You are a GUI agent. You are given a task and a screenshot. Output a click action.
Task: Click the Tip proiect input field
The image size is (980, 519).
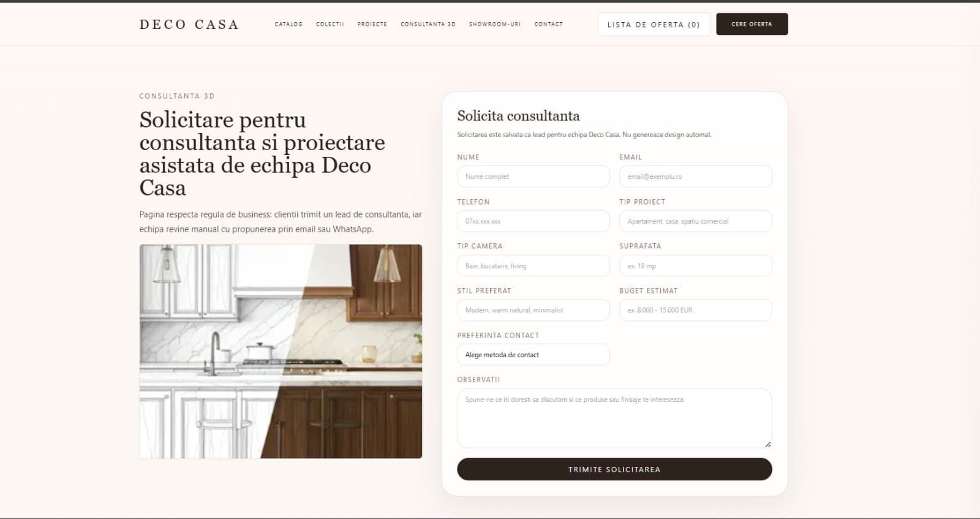click(696, 221)
